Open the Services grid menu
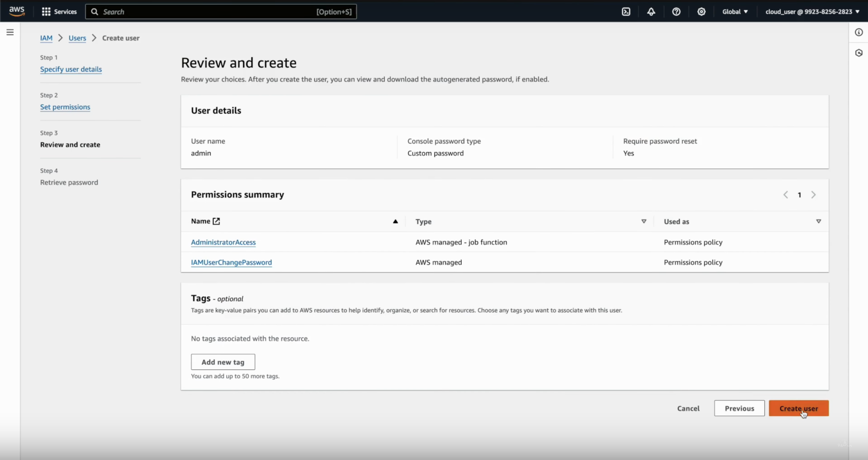868x460 pixels. pyautogui.click(x=46, y=12)
